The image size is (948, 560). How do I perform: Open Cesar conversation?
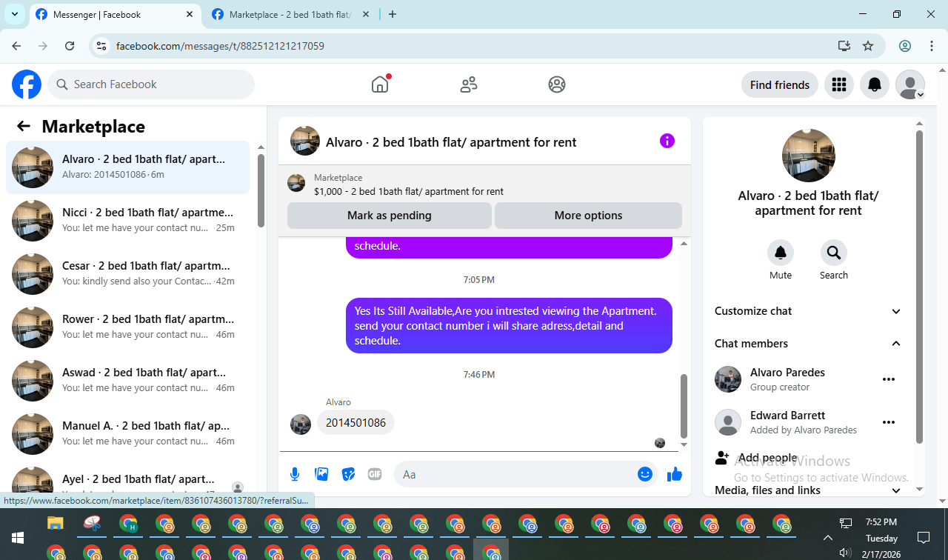click(x=128, y=274)
